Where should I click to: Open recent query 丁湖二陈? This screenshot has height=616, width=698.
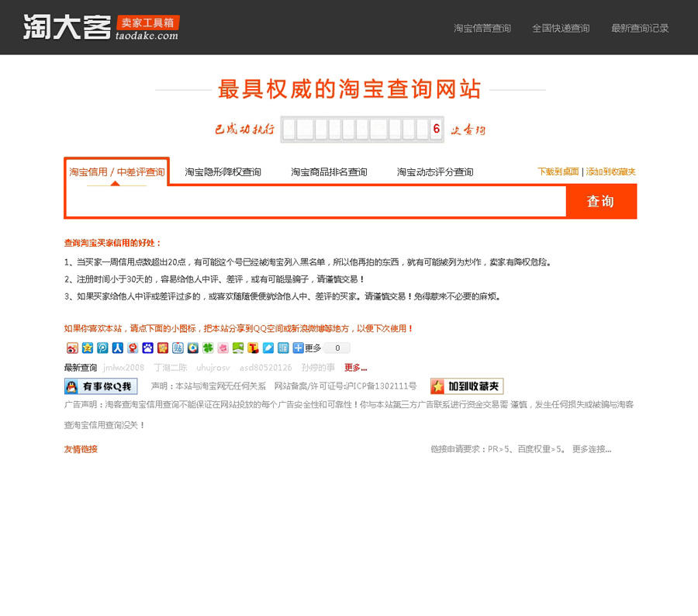[x=171, y=368]
